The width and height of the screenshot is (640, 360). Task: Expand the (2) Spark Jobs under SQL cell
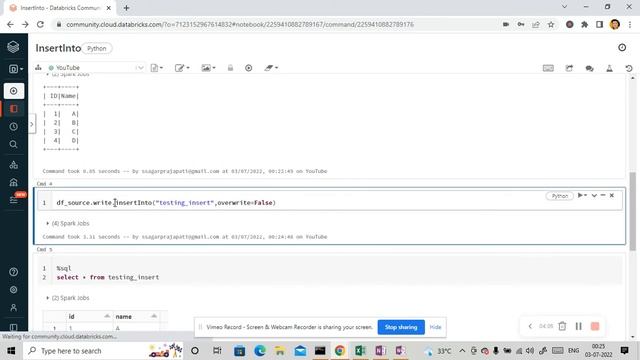(68, 298)
